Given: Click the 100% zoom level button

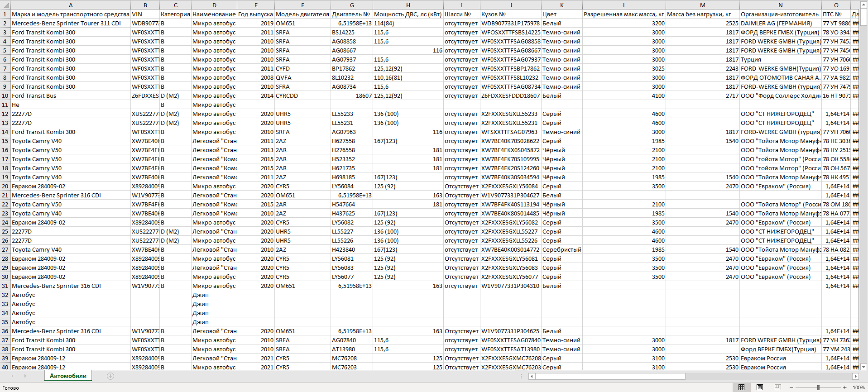Looking at the screenshot, I should coord(858,387).
